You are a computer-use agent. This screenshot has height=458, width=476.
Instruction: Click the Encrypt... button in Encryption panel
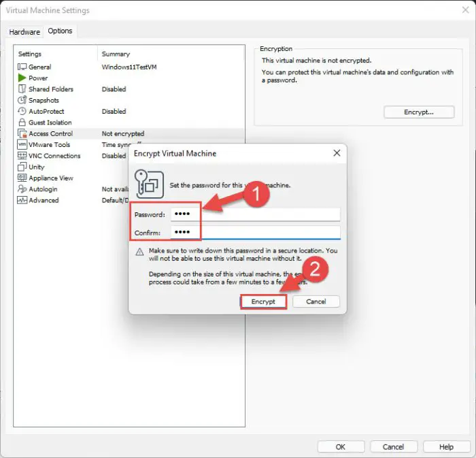pos(419,112)
